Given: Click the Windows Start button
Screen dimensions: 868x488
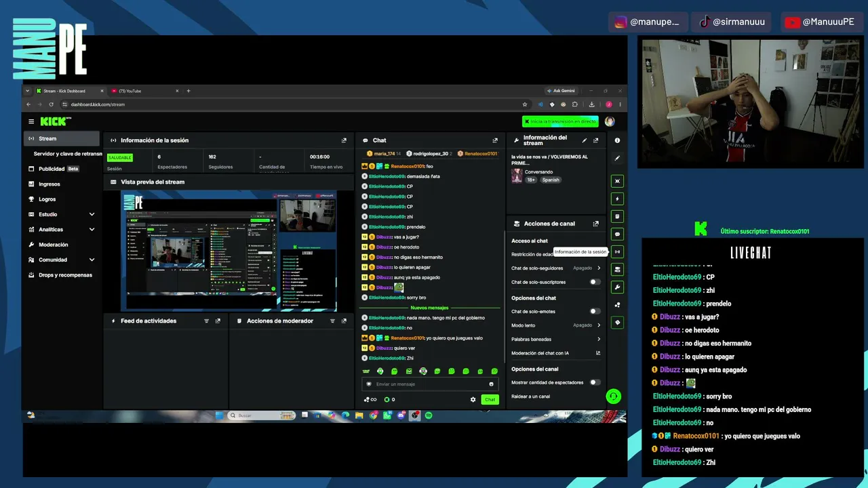Looking at the screenshot, I should click(x=220, y=415).
